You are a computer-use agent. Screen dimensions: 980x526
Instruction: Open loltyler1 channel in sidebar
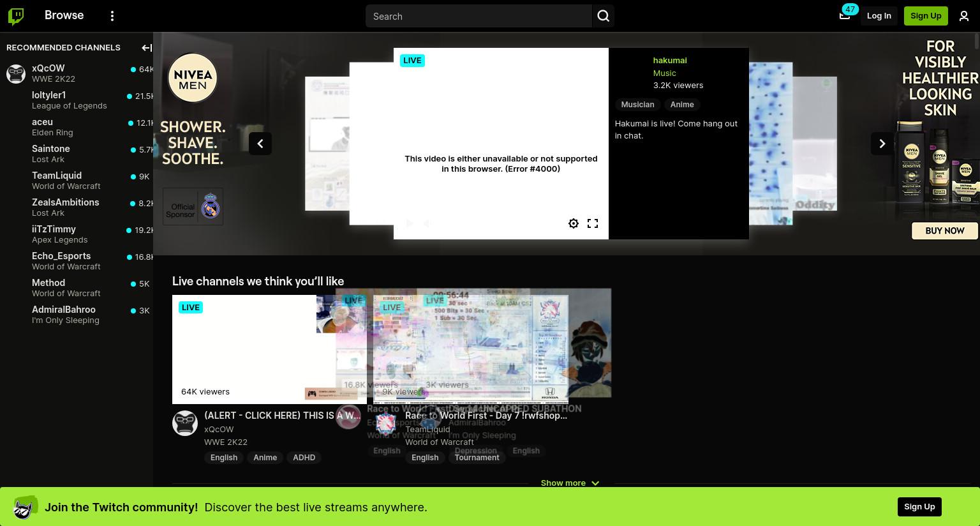(77, 100)
